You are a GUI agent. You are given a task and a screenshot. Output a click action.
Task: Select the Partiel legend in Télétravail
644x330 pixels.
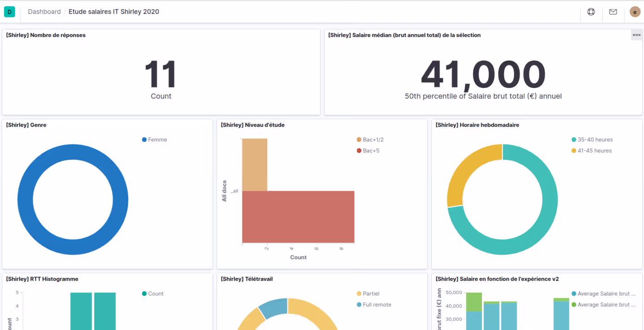371,294
